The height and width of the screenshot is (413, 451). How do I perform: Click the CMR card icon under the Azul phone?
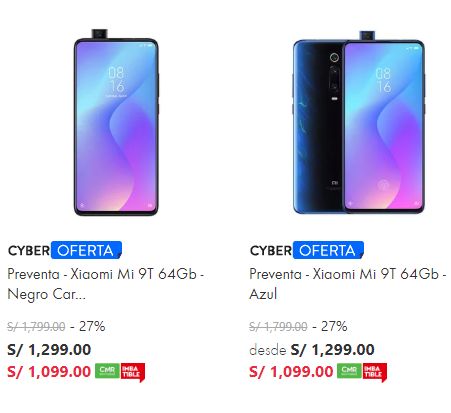[x=349, y=371]
